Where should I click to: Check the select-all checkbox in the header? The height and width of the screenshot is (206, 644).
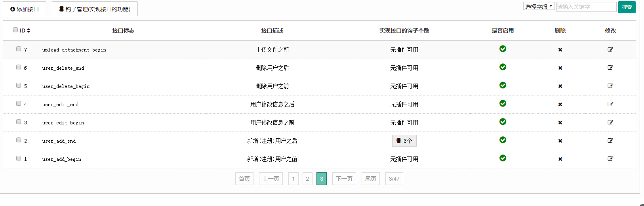pyautogui.click(x=15, y=30)
